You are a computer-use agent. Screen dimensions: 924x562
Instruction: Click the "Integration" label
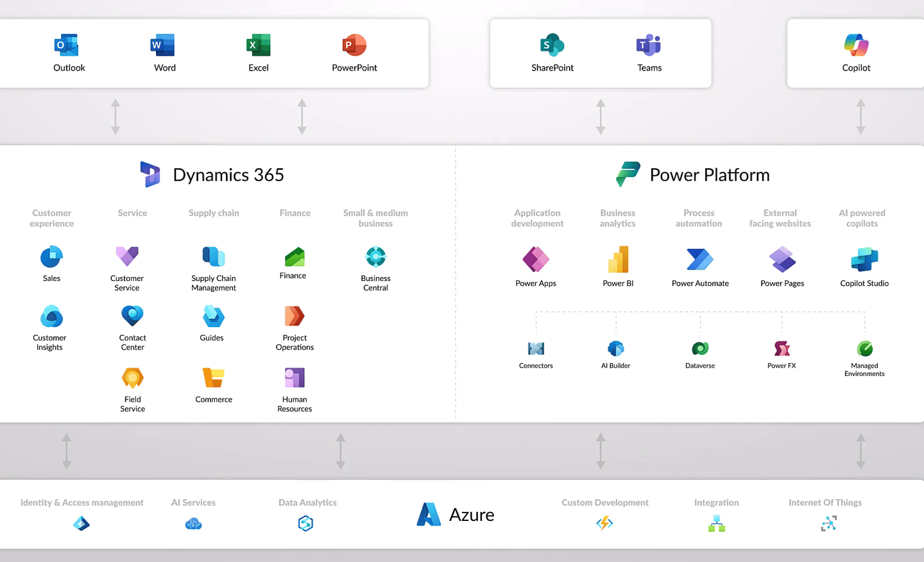(716, 502)
